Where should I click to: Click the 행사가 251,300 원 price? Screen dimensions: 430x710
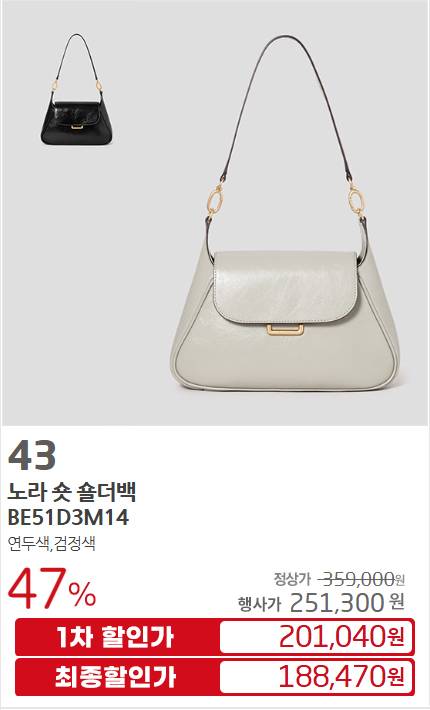321,603
